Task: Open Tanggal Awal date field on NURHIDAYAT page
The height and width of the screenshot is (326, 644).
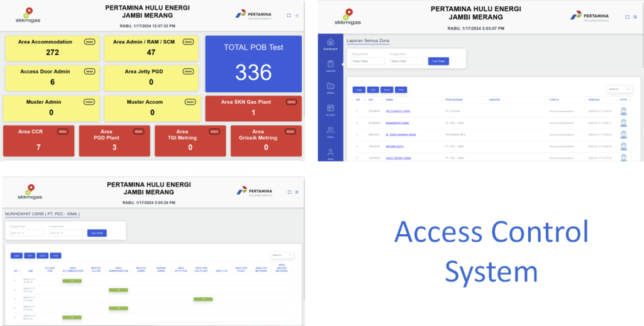Action: [26, 233]
